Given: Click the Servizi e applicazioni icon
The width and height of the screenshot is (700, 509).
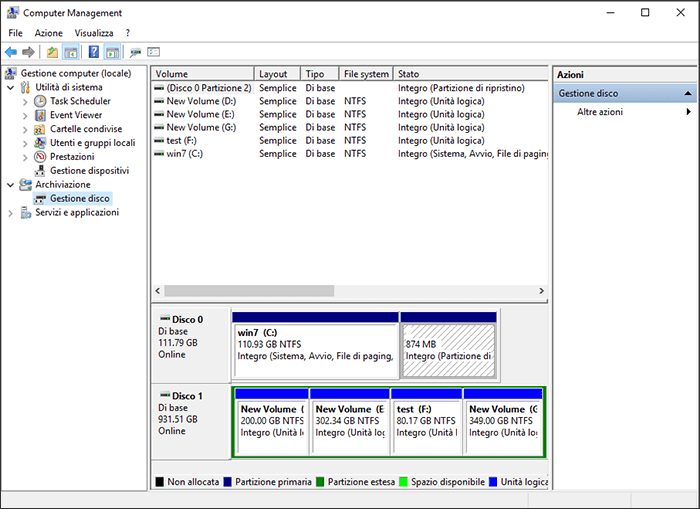Looking at the screenshot, I should 25,213.
